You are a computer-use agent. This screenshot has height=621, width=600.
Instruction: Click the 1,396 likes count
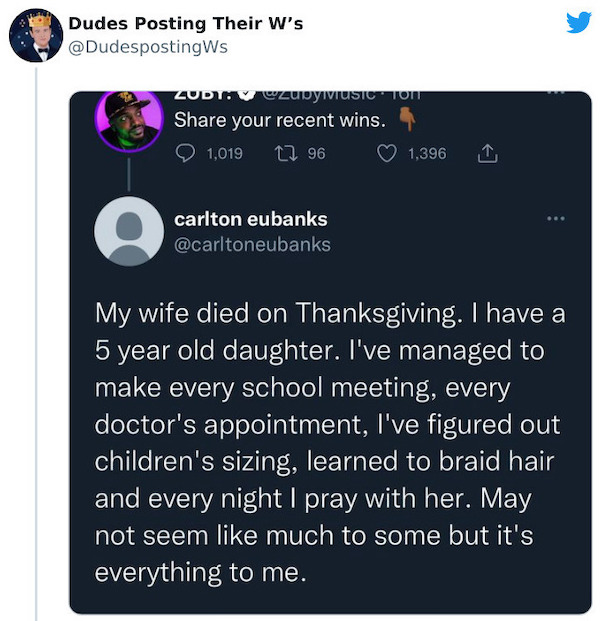point(426,153)
